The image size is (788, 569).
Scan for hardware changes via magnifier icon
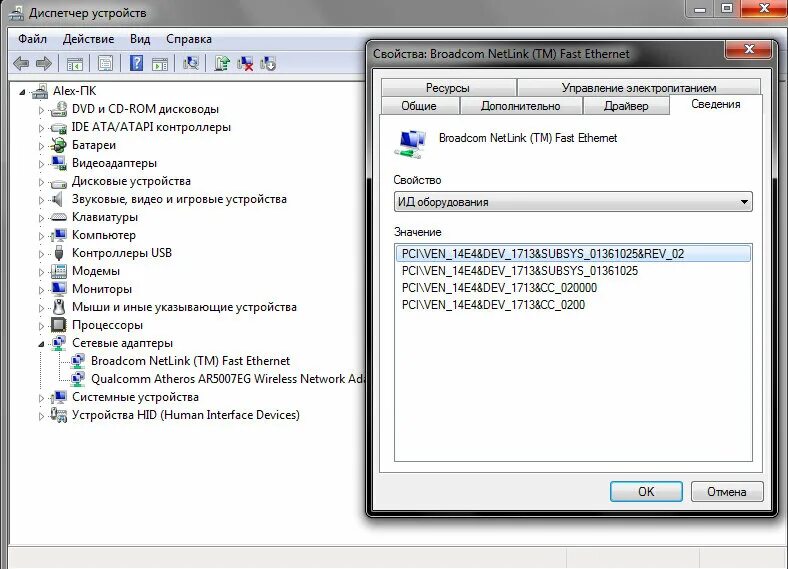(x=191, y=63)
